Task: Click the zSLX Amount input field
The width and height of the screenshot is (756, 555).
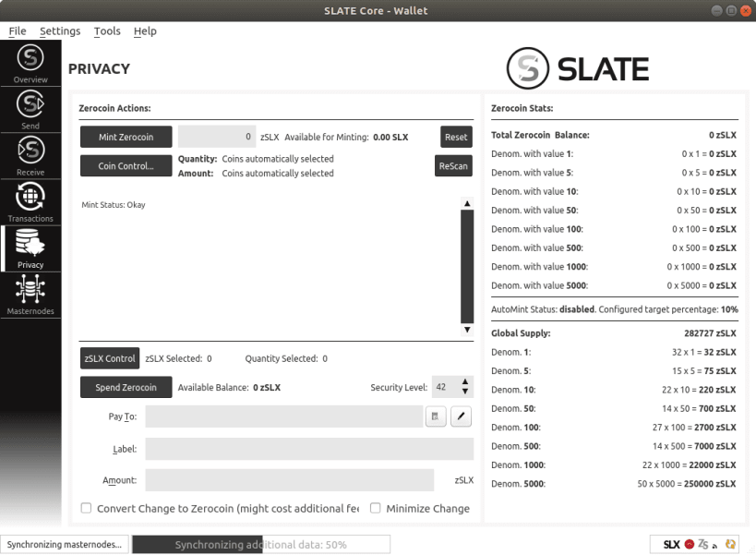Action: click(x=290, y=480)
